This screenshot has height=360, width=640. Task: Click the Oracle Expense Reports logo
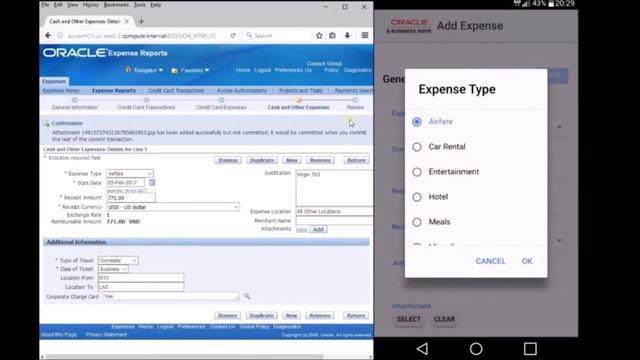coord(105,53)
